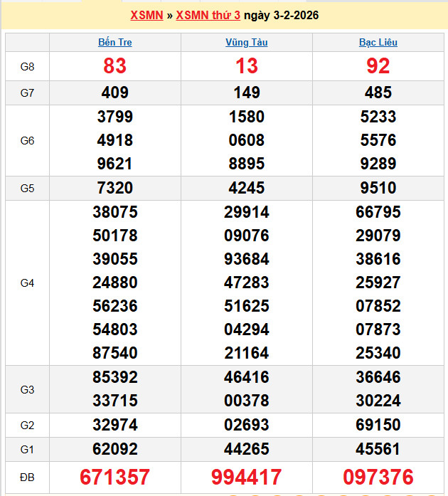Click Vũng Tàu G3 number 46416
Viewport: 448px width, 496px height.
pyautogui.click(x=246, y=377)
